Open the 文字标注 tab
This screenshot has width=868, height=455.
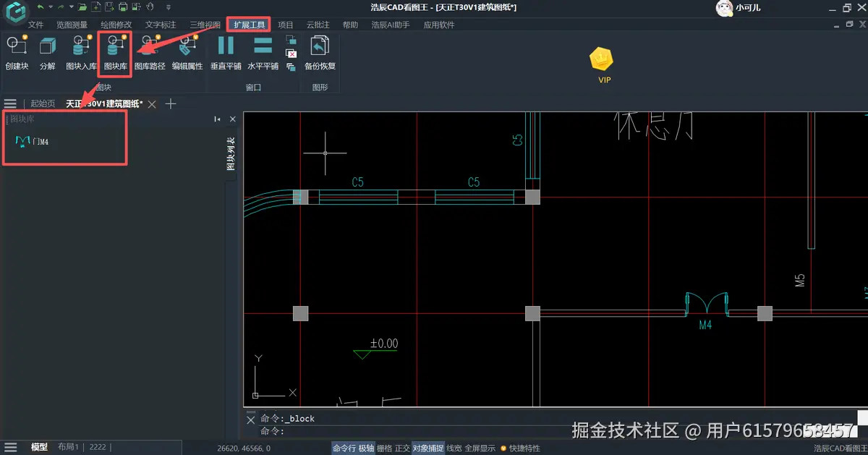pos(161,25)
